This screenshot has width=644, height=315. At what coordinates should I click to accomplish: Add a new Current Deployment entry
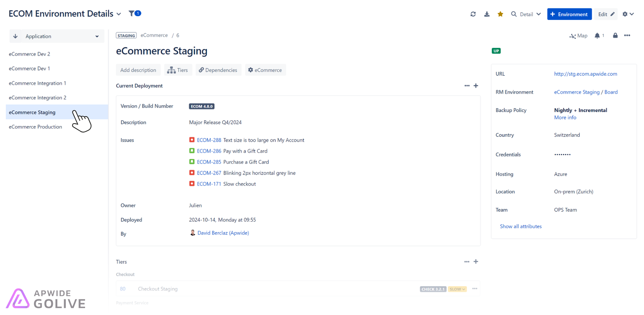[476, 86]
